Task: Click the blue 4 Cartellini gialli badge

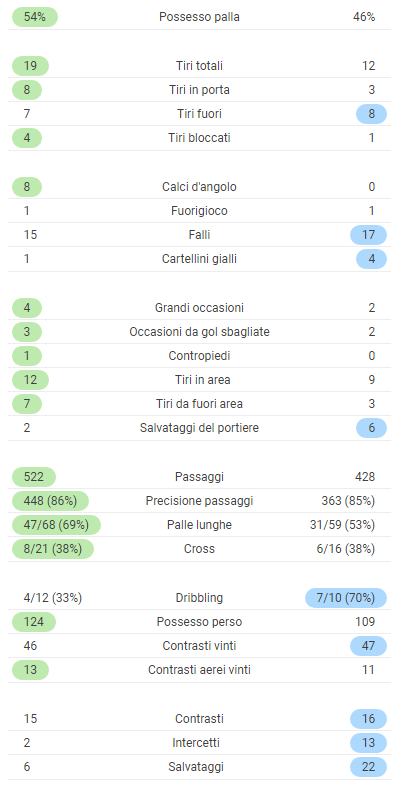Action: click(x=371, y=259)
